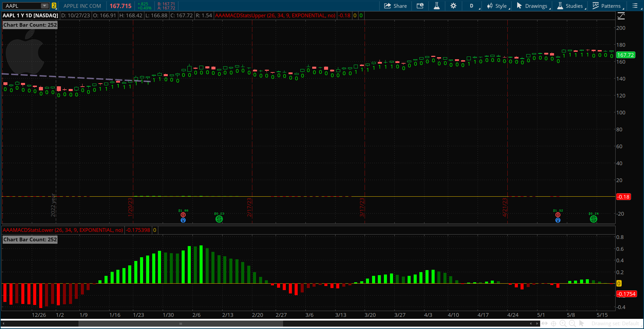The image size is (644, 329).
Task: Click the price axis scale toggle icon
Action: click(621, 16)
